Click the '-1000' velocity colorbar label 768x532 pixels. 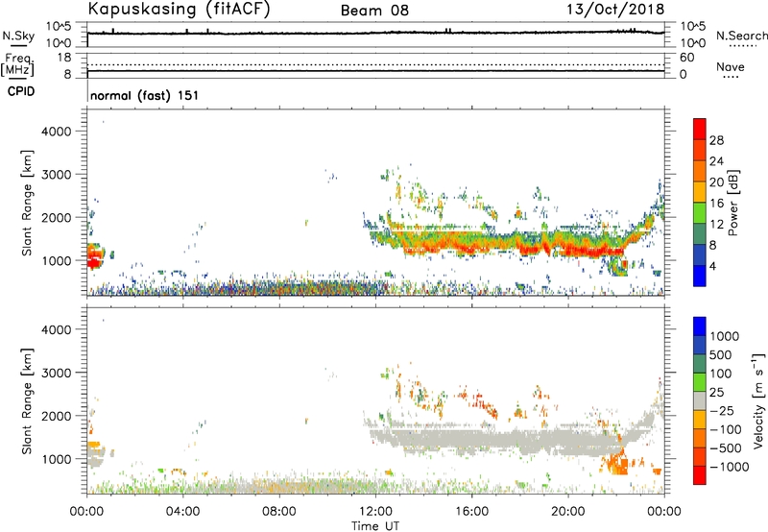tap(730, 467)
